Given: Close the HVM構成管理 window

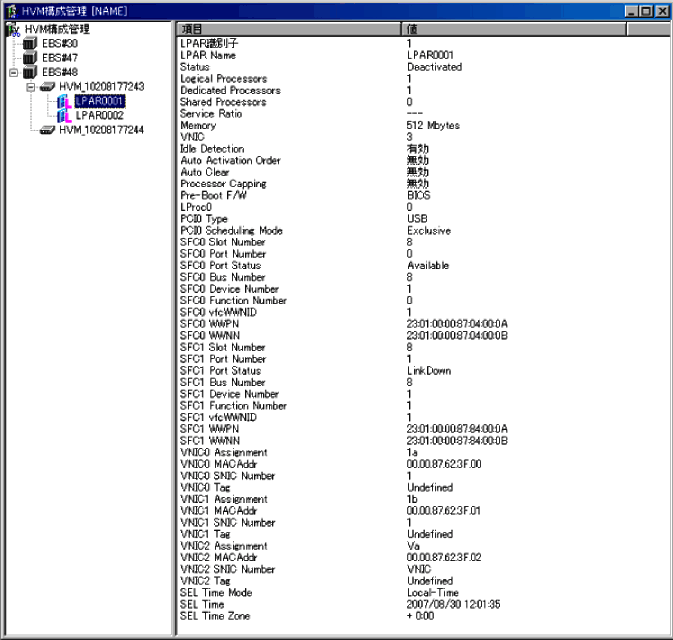Looking at the screenshot, I should click(x=661, y=11).
